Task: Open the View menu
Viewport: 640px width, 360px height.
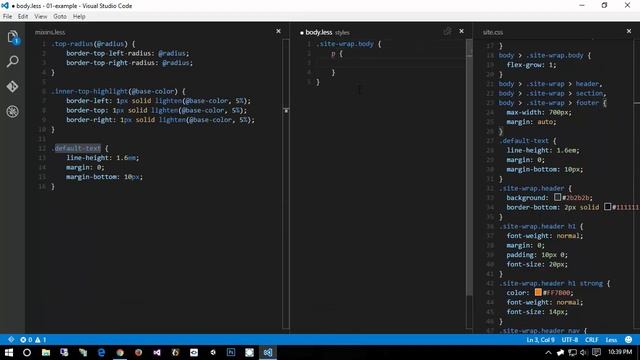Action: click(x=40, y=16)
